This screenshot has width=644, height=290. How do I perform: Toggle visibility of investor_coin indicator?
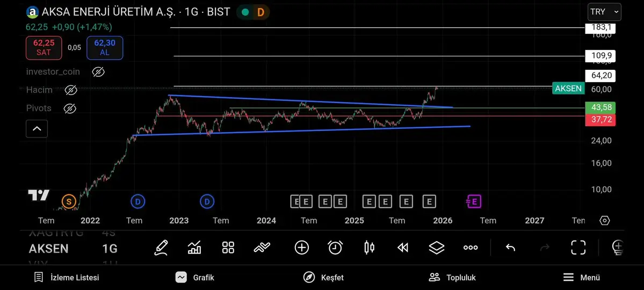coord(98,73)
